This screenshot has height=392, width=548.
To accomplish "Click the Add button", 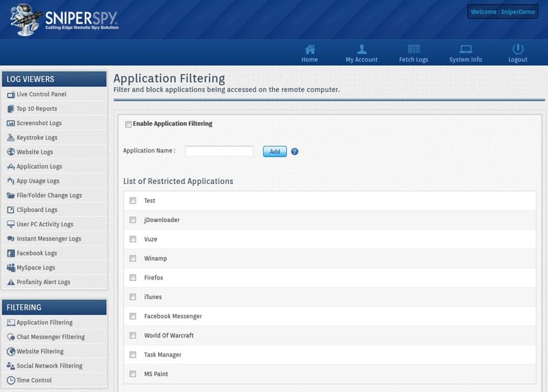I will pyautogui.click(x=275, y=151).
